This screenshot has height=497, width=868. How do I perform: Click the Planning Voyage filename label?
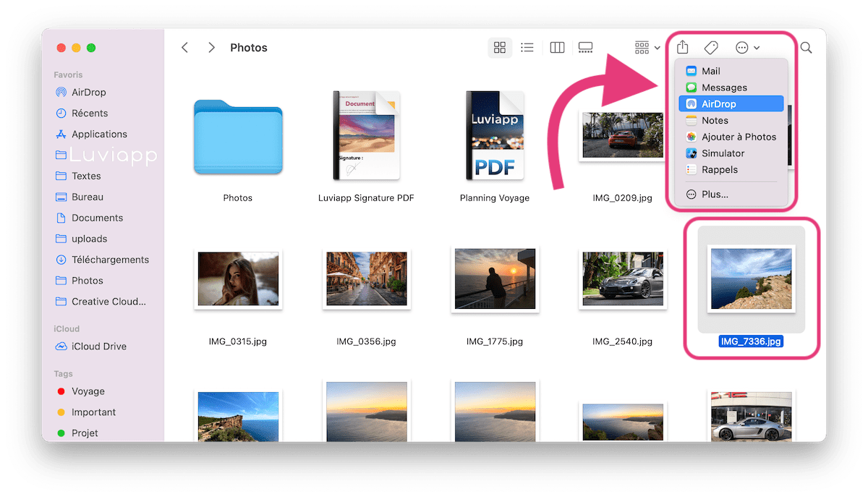(495, 198)
